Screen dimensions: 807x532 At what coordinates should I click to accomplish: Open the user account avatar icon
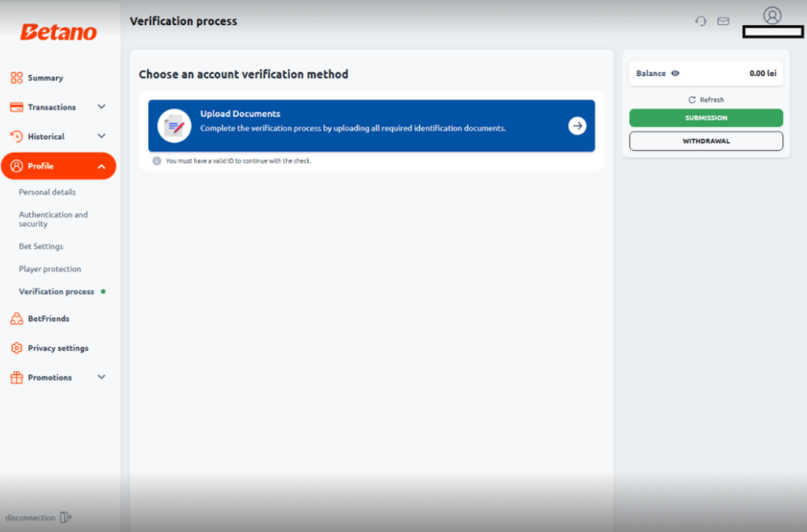coord(772,15)
